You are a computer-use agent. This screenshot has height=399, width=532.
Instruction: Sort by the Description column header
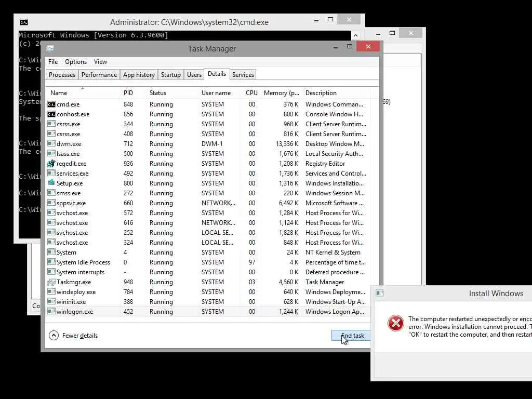337,92
